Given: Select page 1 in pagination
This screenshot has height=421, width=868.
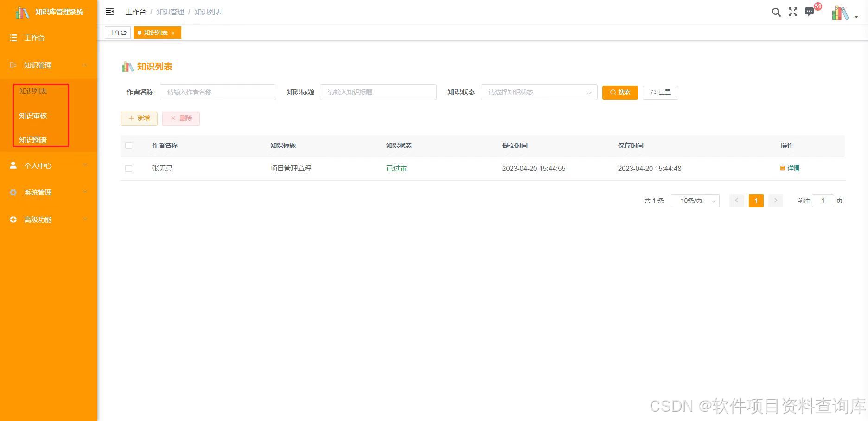Looking at the screenshot, I should click(x=756, y=201).
